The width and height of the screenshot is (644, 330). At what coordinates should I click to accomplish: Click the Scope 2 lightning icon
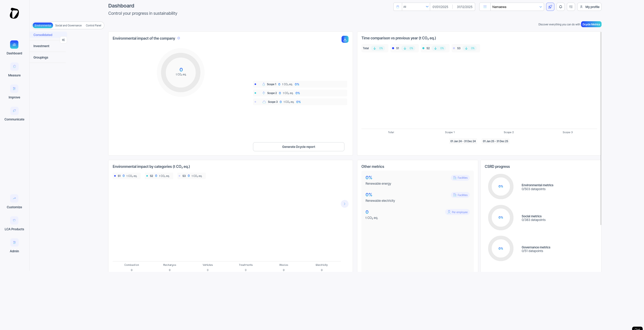tap(264, 93)
